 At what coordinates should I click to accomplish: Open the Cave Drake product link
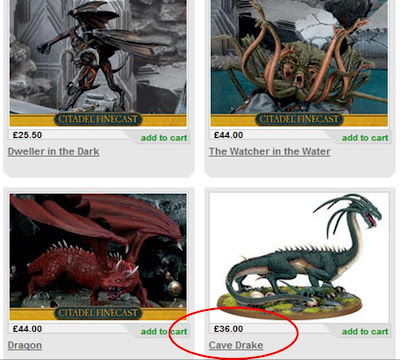(236, 345)
